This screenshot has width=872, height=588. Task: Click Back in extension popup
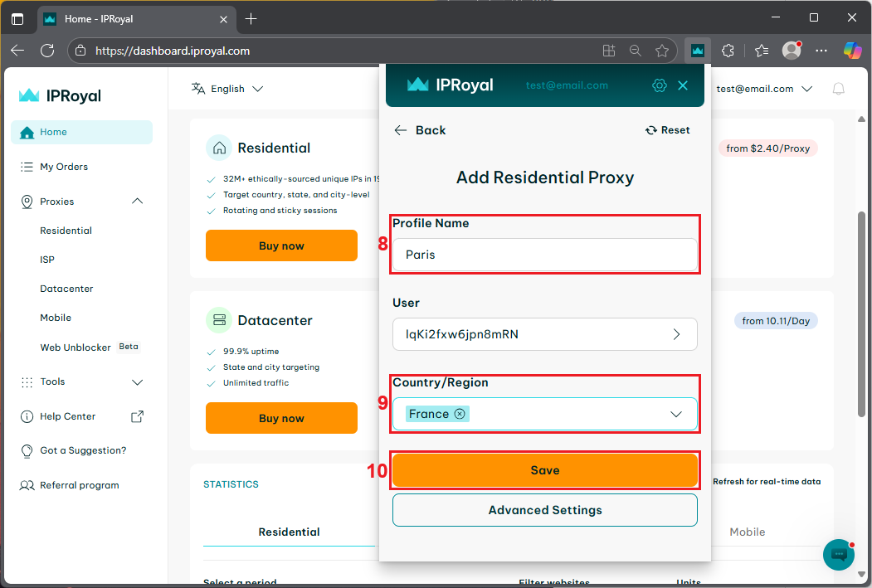click(x=420, y=130)
